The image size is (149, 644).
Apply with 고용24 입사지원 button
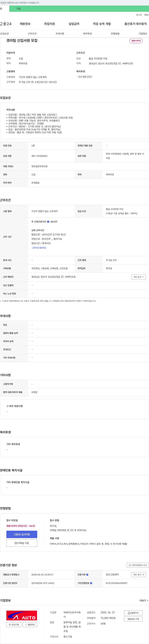22,535
